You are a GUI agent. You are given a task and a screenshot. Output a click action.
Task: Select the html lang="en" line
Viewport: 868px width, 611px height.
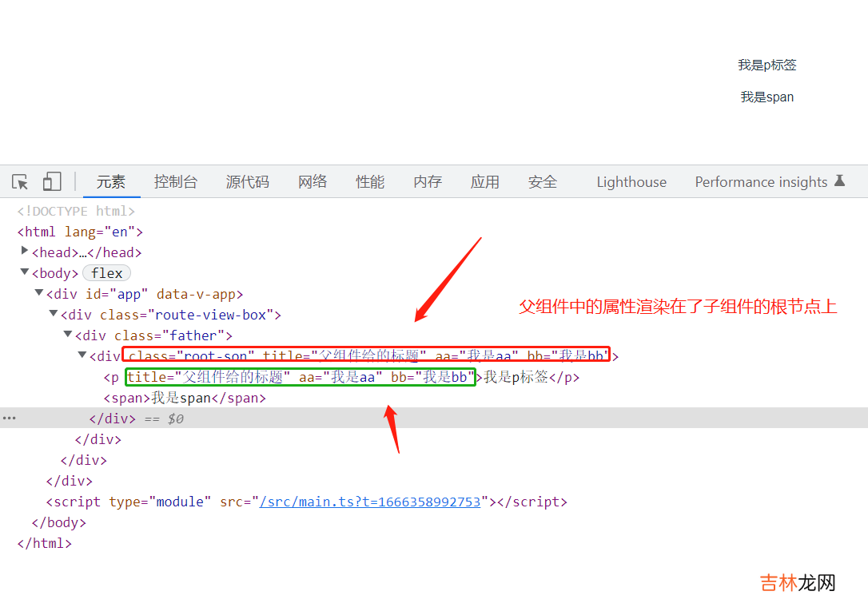(x=80, y=232)
